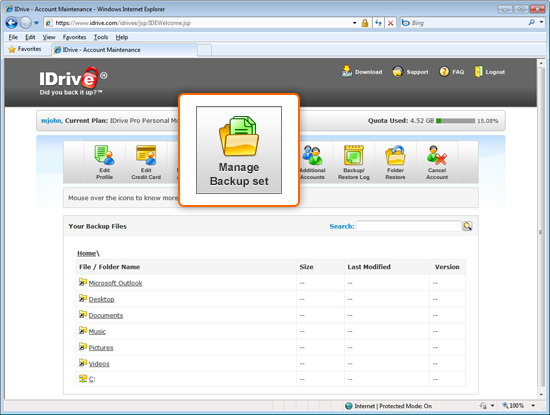This screenshot has width=550, height=415.
Task: Open the File menu
Action: click(13, 37)
